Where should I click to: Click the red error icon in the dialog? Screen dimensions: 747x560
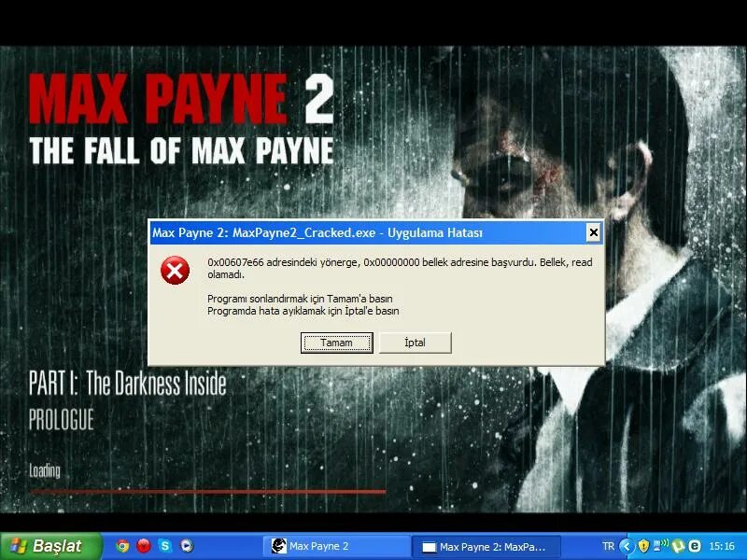pos(175,270)
